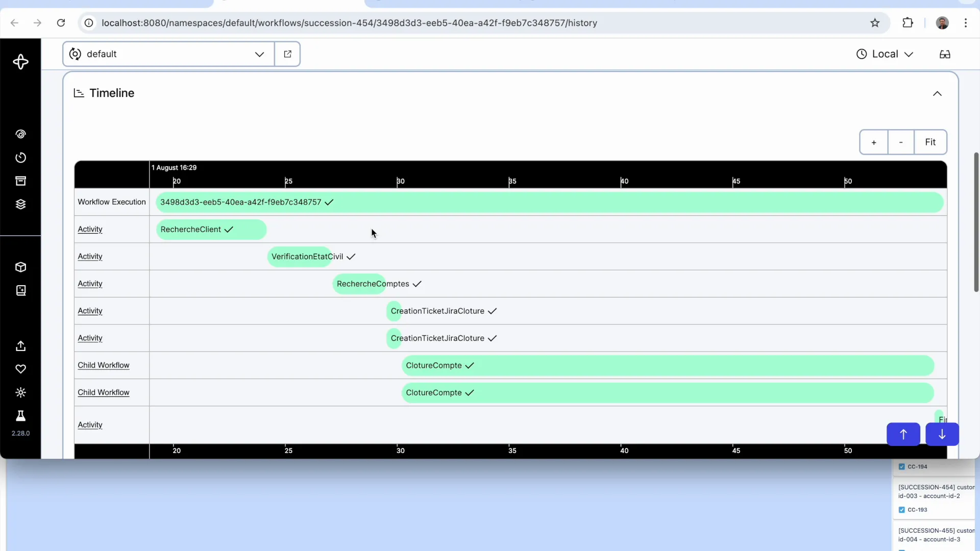Click the 1 August 16:29 timeline date label
The width and height of the screenshot is (980, 551).
coord(174,167)
